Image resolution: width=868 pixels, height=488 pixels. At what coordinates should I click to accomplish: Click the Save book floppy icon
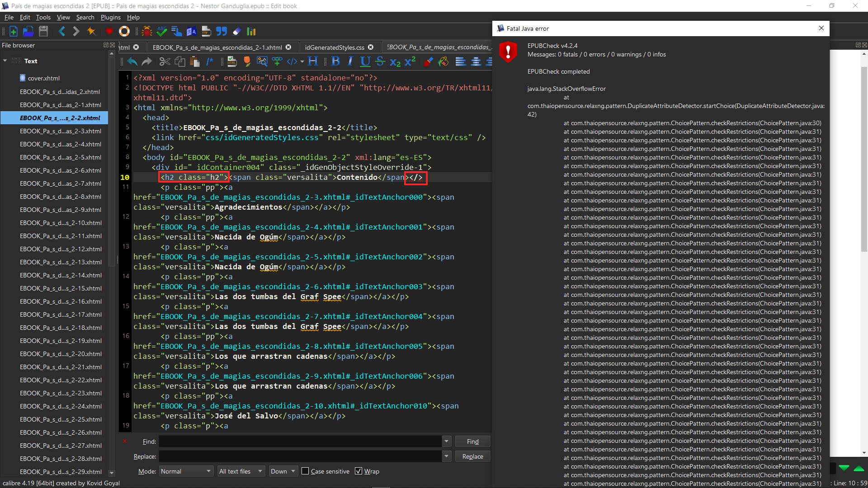tap(43, 31)
